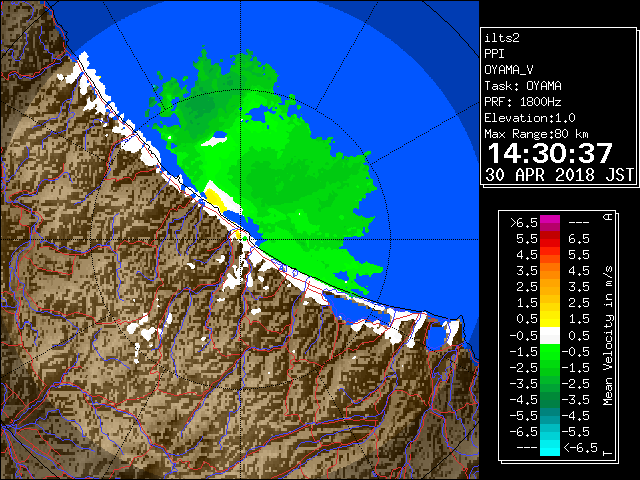This screenshot has height=480, width=640.
Task: Click the 'T' letter at legend bottom
Action: (x=608, y=453)
